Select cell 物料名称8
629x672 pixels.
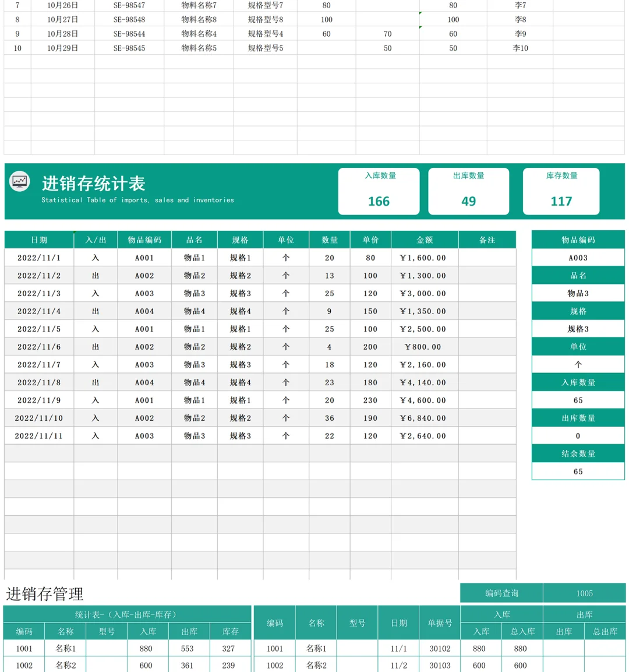[199, 19]
